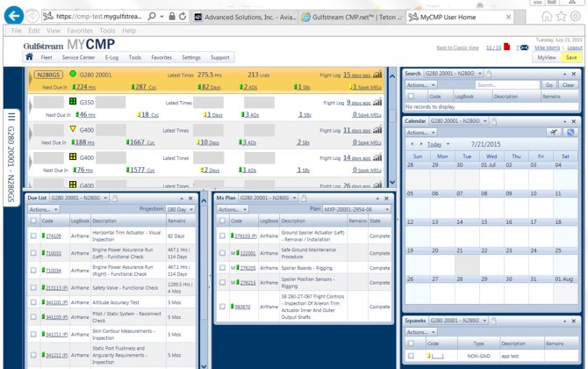Image resolution: width=588 pixels, height=369 pixels.
Task: Collapse the Search panel with up arrow
Action: pos(564,74)
